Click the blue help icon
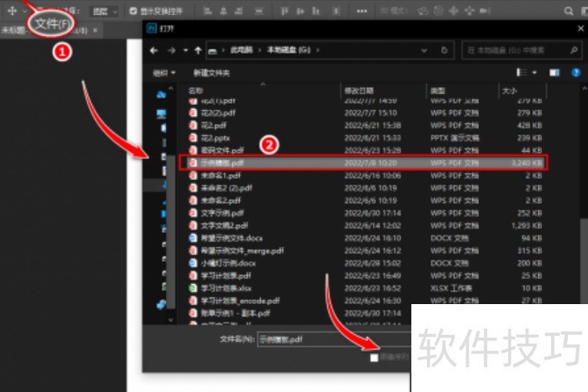The width and height of the screenshot is (588, 392). click(x=576, y=72)
